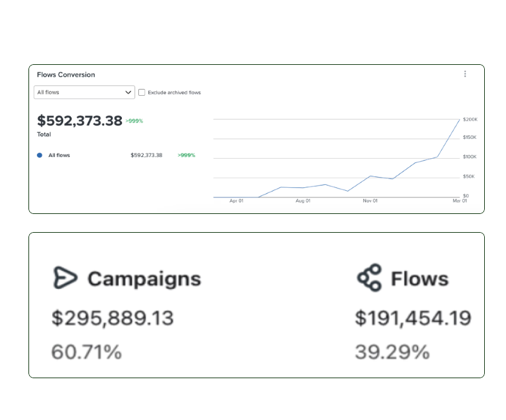
Task: Click the Campaigns paper-plane icon
Action: [x=65, y=278]
